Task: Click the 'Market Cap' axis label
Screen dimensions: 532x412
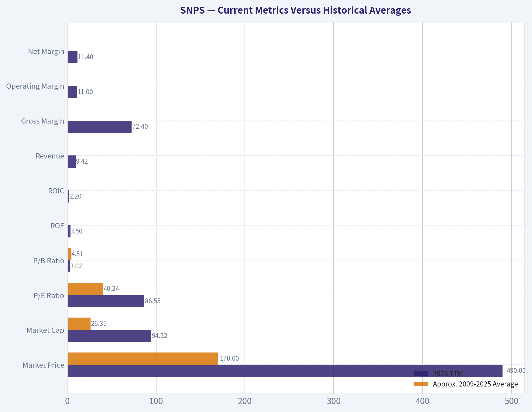Action: tap(45, 330)
